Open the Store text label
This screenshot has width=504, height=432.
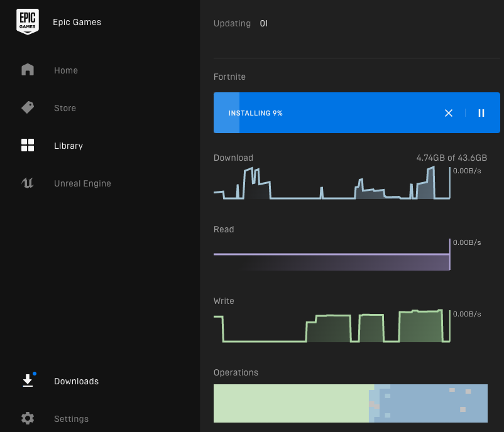point(65,108)
